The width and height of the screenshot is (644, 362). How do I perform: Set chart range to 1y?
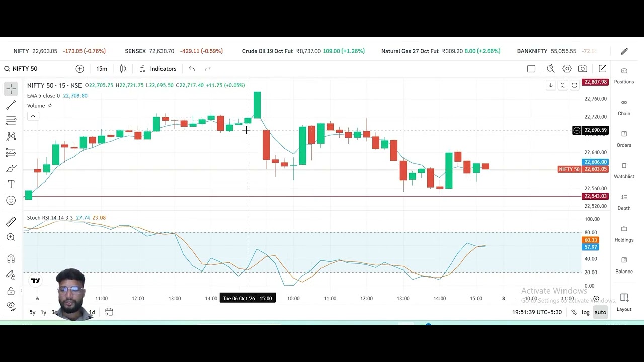[43, 312]
